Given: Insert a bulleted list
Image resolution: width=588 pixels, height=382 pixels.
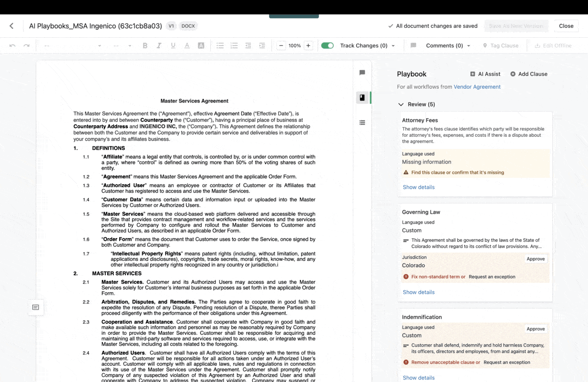Looking at the screenshot, I should click(x=220, y=46).
